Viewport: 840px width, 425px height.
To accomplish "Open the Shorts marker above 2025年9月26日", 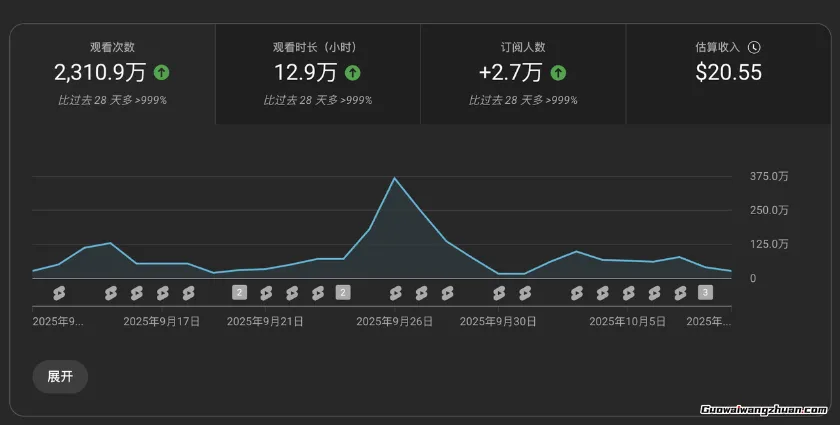I will click(395, 293).
